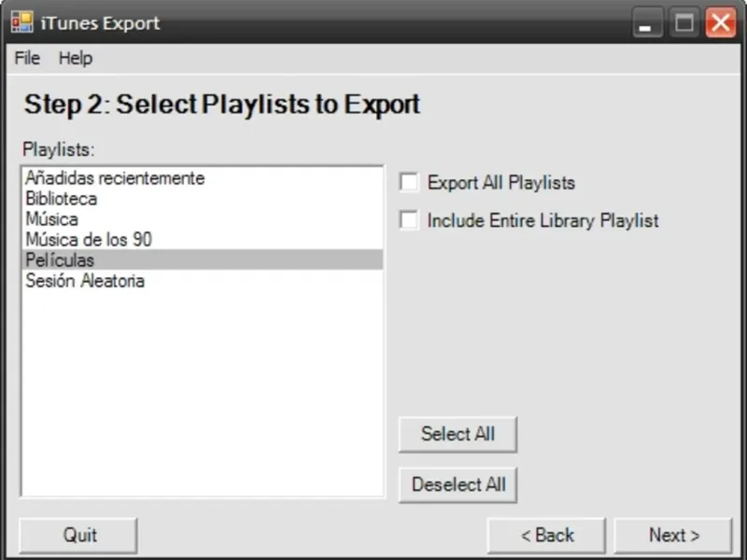The width and height of the screenshot is (747, 560).
Task: Click the iTunes Export app icon in title bar
Action: [21, 22]
